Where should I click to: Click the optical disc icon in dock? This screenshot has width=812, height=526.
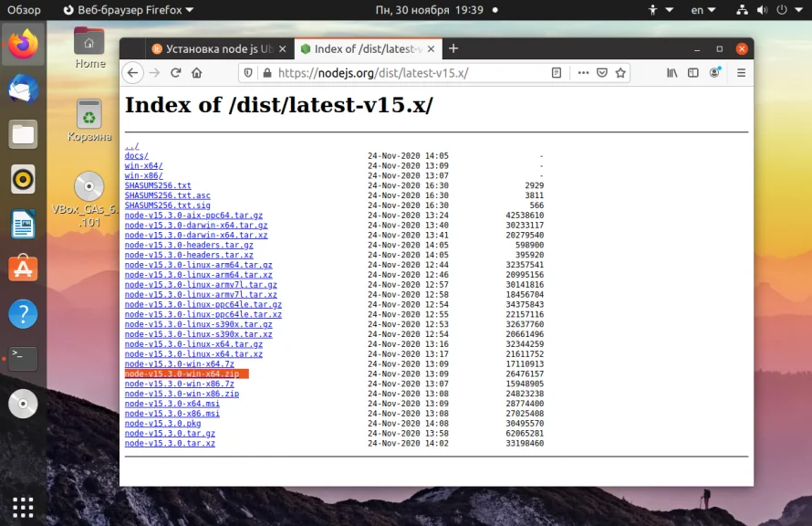coord(23,404)
